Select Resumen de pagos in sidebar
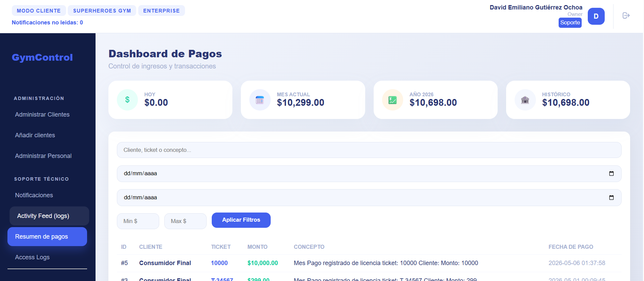The width and height of the screenshot is (644, 281). (x=47, y=237)
